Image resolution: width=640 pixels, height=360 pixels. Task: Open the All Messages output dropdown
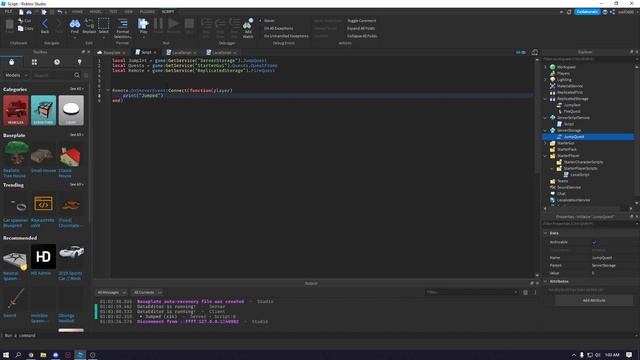coord(111,292)
